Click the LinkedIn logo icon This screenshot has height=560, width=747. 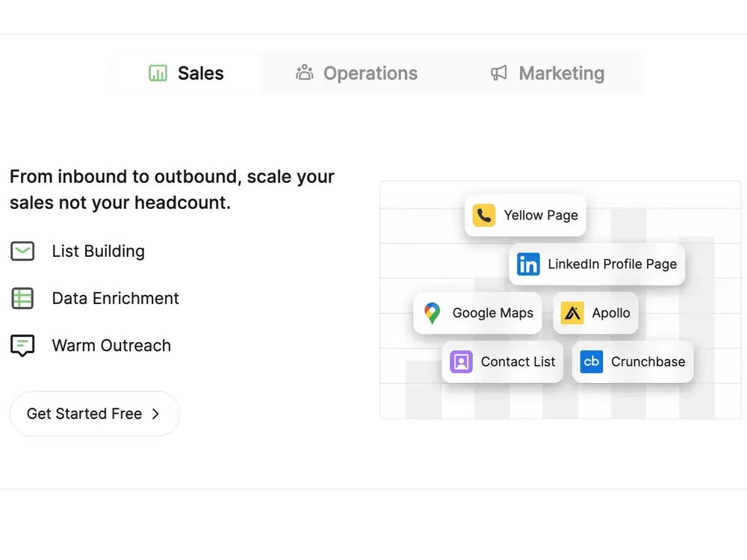(x=528, y=264)
